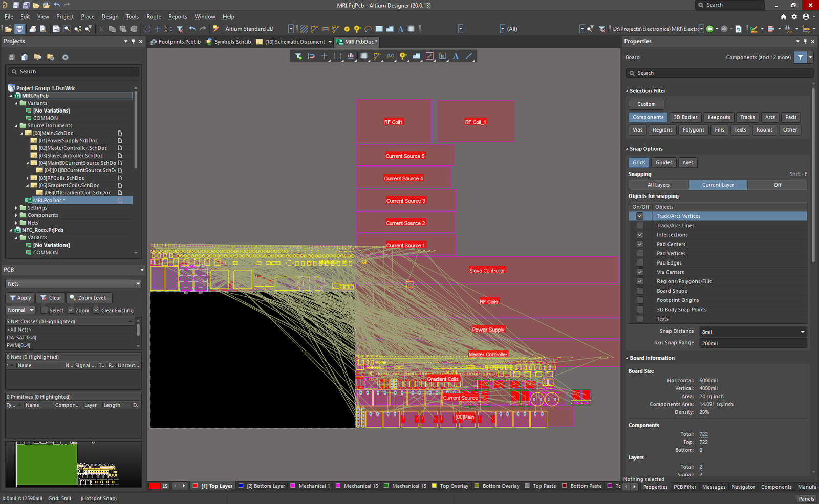Image resolution: width=819 pixels, height=504 pixels.
Task: Expand the Settings folder in the project tree
Action: pos(16,208)
